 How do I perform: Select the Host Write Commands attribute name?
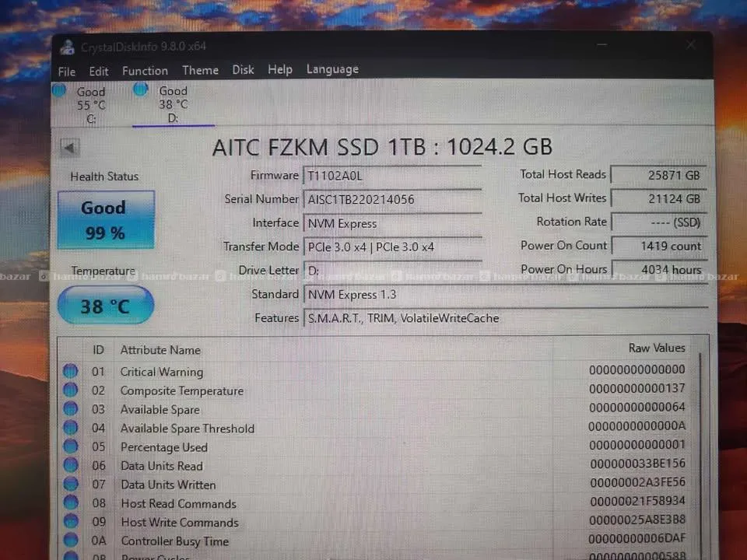click(x=180, y=523)
